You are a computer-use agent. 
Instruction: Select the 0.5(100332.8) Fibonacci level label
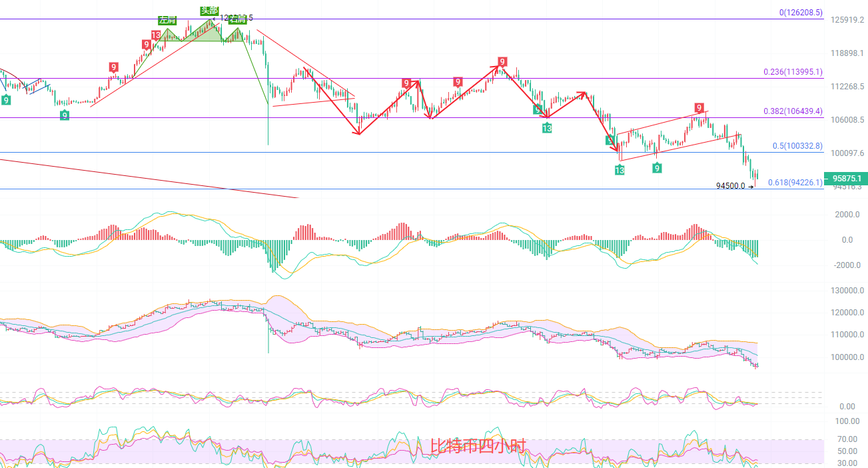point(797,145)
